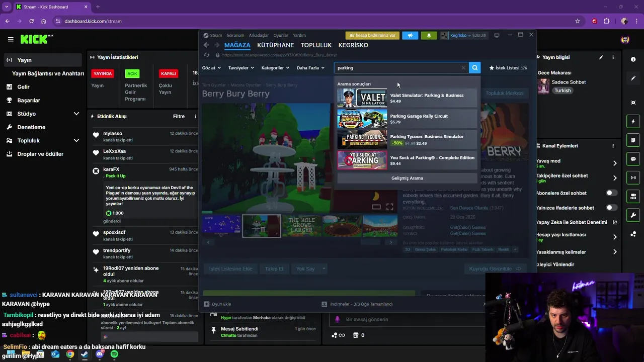
Task: Expand Takipçilere özel sohbet arrow
Action: coord(615,178)
